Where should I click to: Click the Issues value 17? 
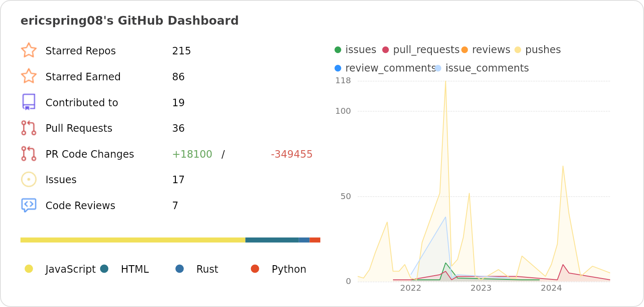coord(178,180)
